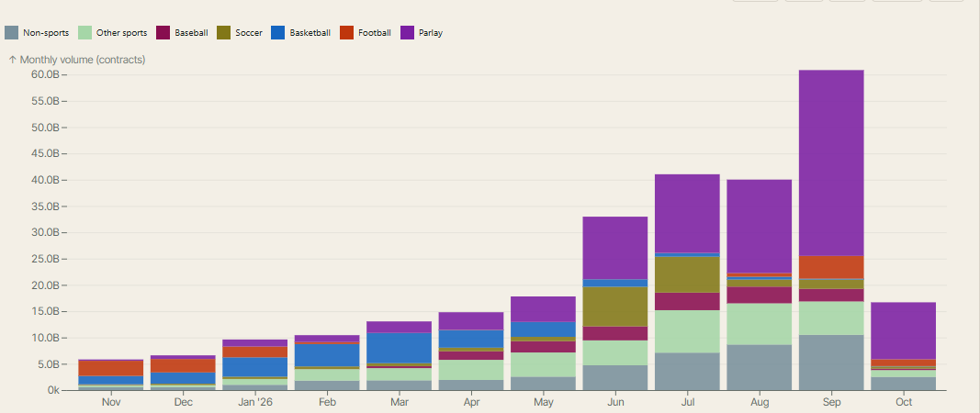Click the Non-sports gray legend swatch
Screen dimensions: 980x413
tap(11, 32)
